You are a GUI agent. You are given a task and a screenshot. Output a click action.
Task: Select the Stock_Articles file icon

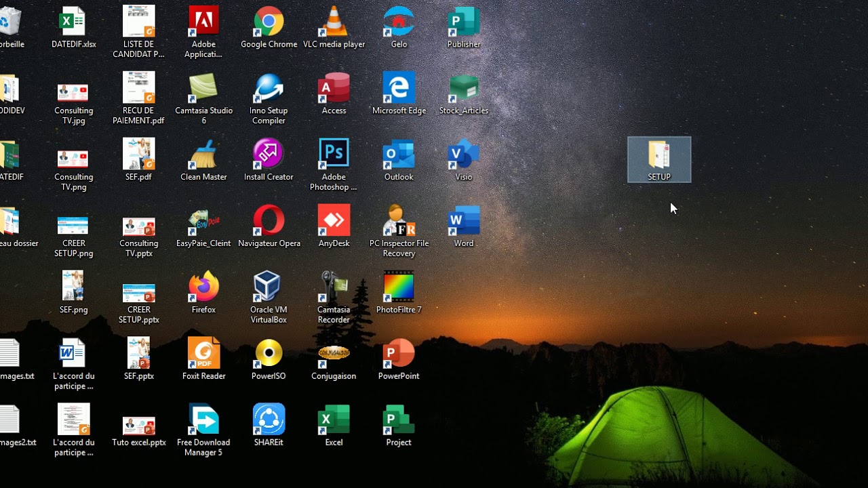click(x=464, y=88)
